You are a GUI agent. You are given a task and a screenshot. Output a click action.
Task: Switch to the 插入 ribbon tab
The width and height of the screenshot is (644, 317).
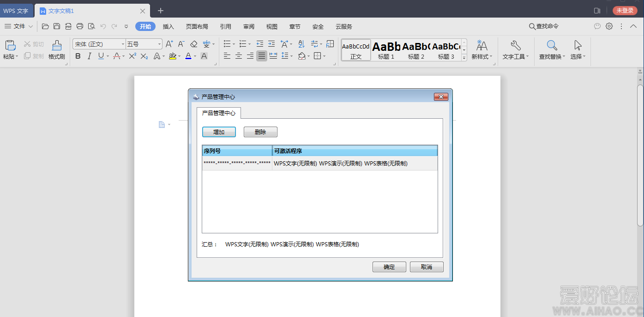169,27
